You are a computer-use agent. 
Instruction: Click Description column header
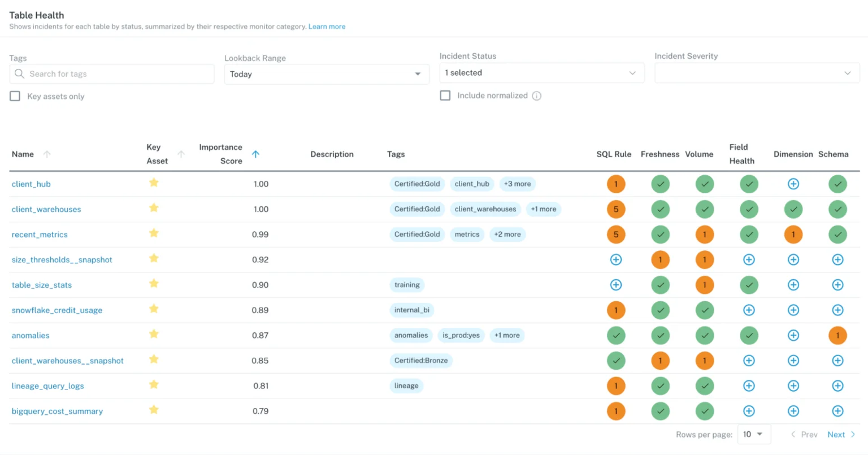point(332,154)
